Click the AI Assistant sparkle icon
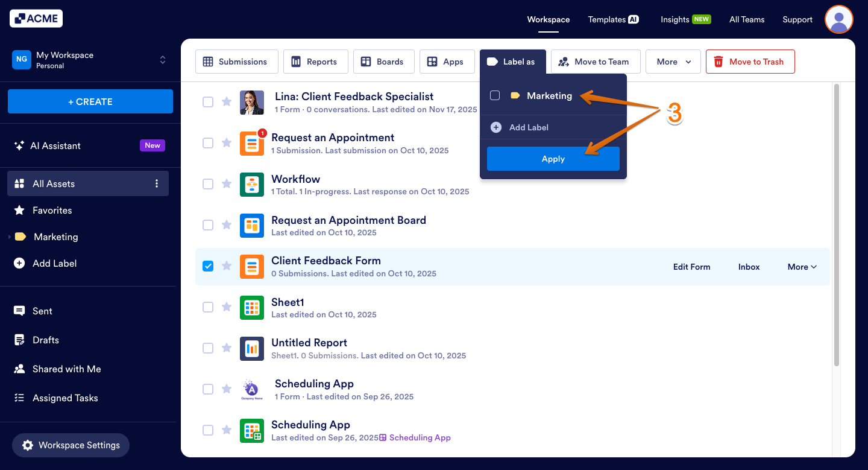This screenshot has height=470, width=868. click(19, 145)
